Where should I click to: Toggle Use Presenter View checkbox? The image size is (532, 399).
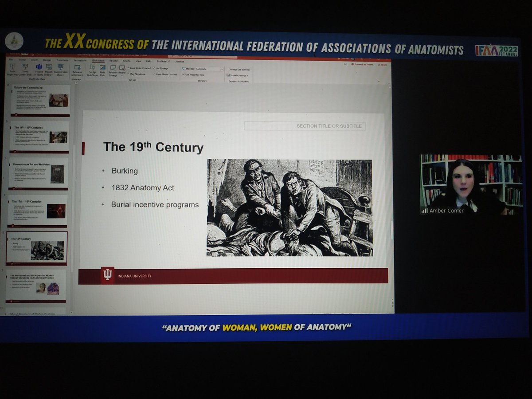pyautogui.click(x=193, y=75)
